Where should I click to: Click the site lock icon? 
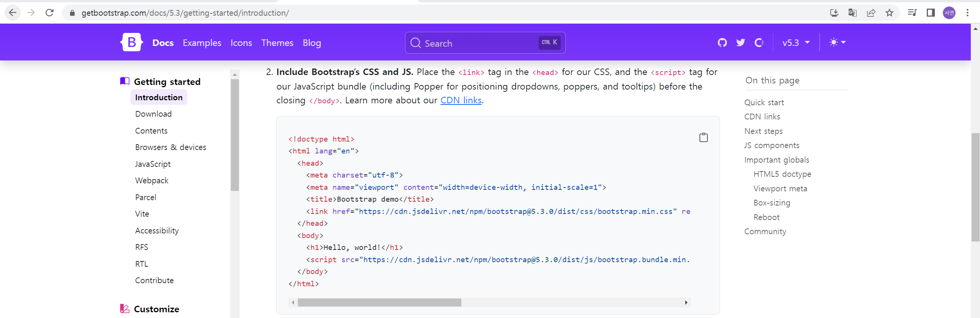(x=72, y=13)
